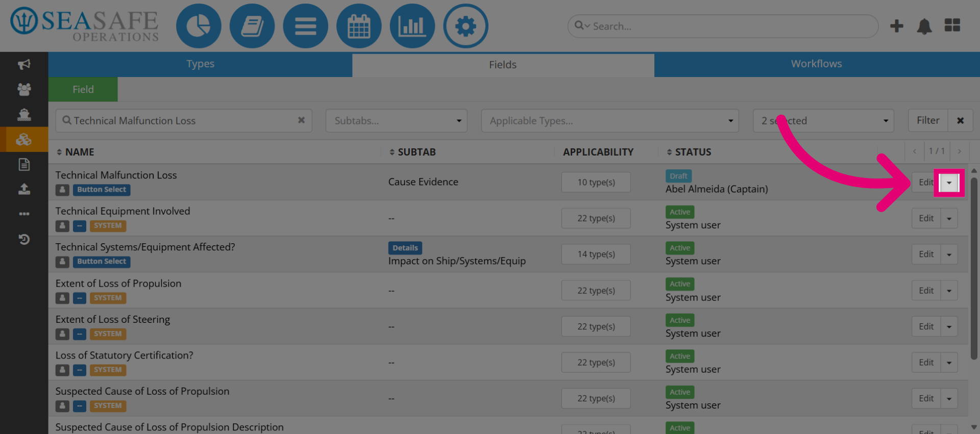The height and width of the screenshot is (434, 980).
Task: Edit the Loss of Statutory Certification field
Action: [x=926, y=363]
